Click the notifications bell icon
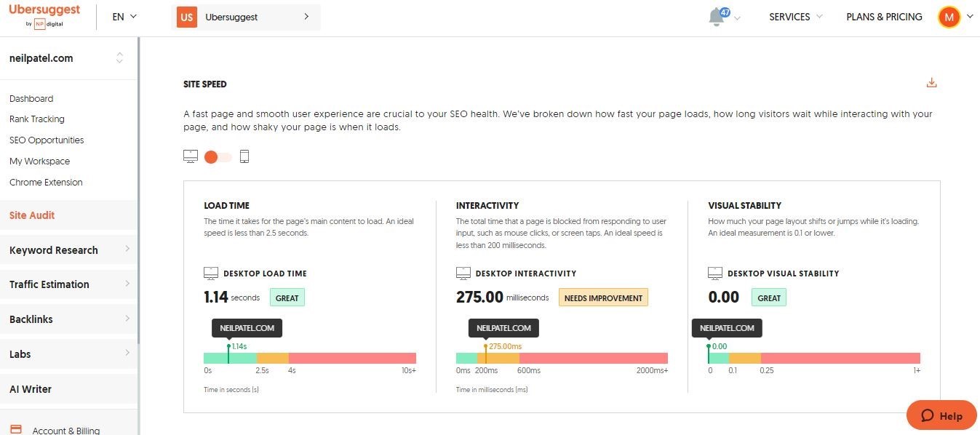 (717, 17)
